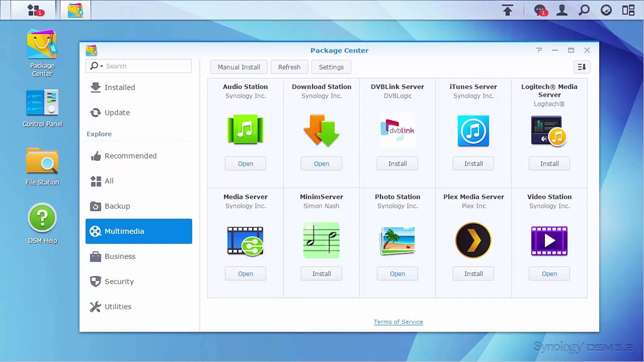Show Recommended packages
This screenshot has width=644, height=362.
[139, 156]
